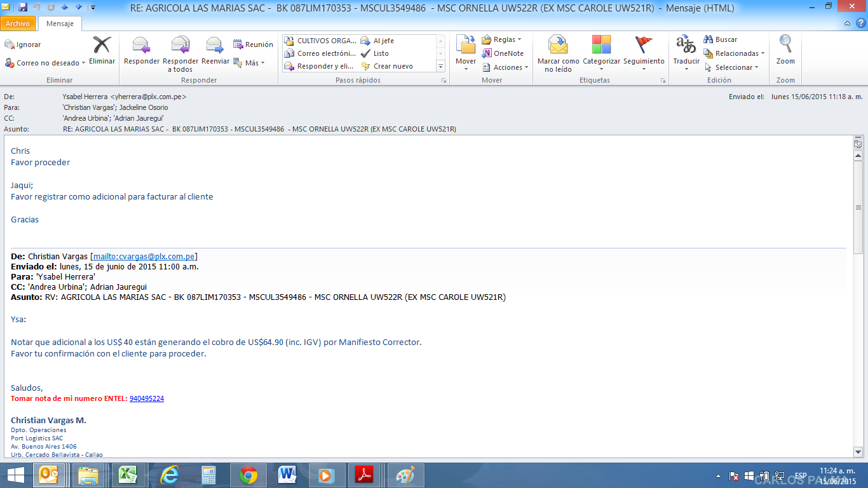Select the Mensaje ribbon tab

60,24
